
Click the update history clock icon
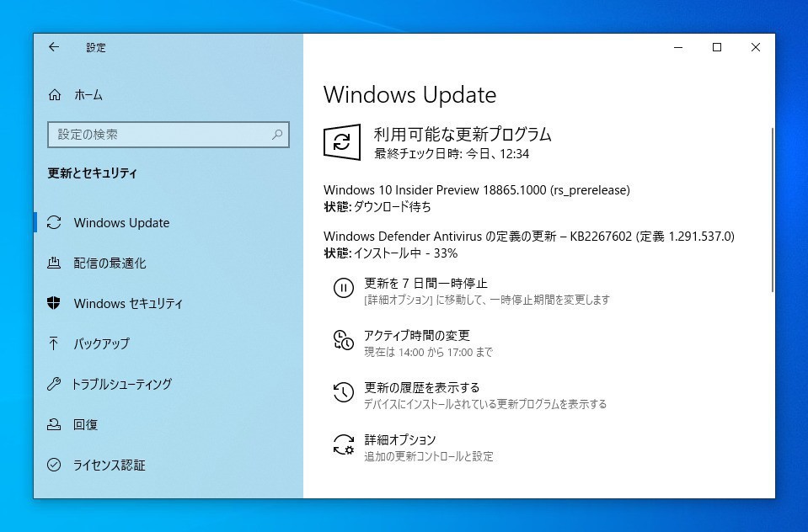[x=344, y=392]
